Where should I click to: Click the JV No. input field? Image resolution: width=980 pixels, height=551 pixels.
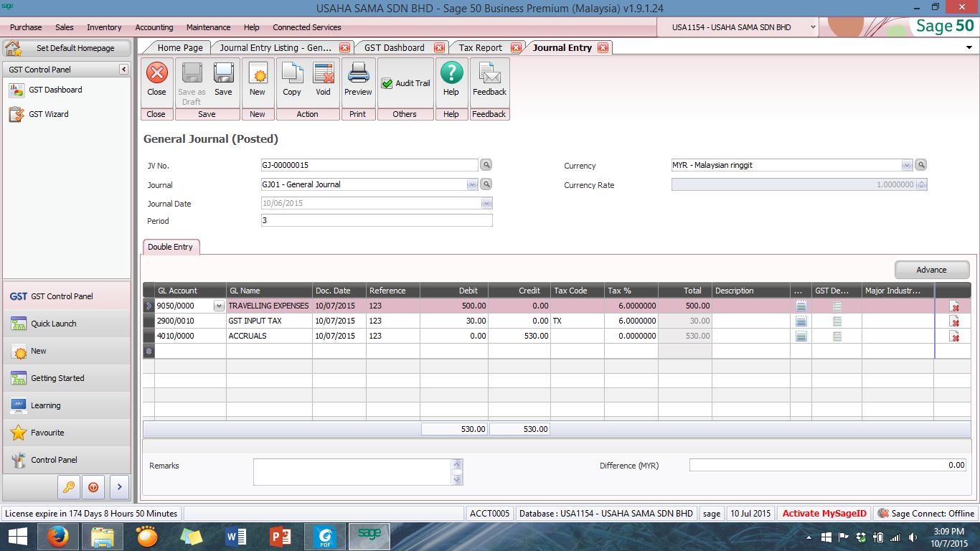(x=369, y=165)
